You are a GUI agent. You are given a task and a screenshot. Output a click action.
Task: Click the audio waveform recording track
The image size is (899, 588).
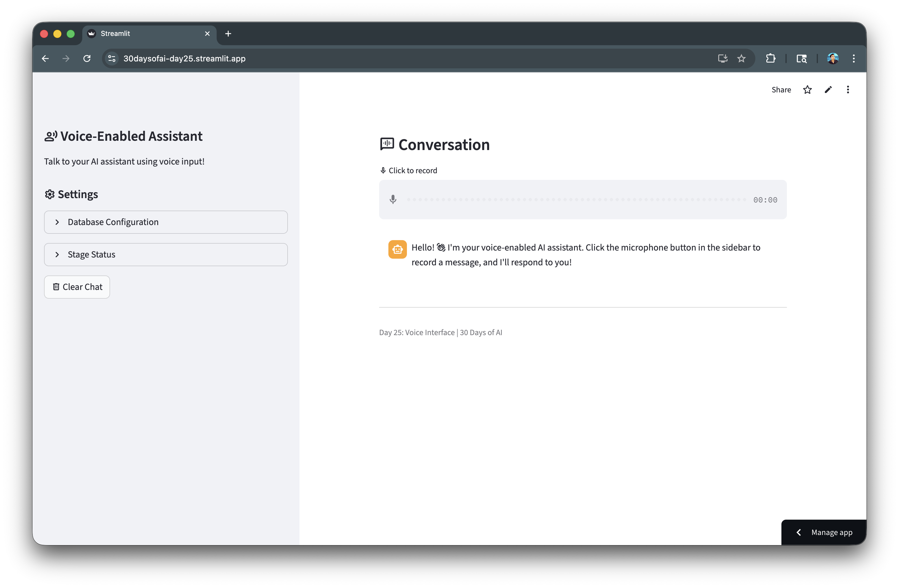pyautogui.click(x=576, y=199)
